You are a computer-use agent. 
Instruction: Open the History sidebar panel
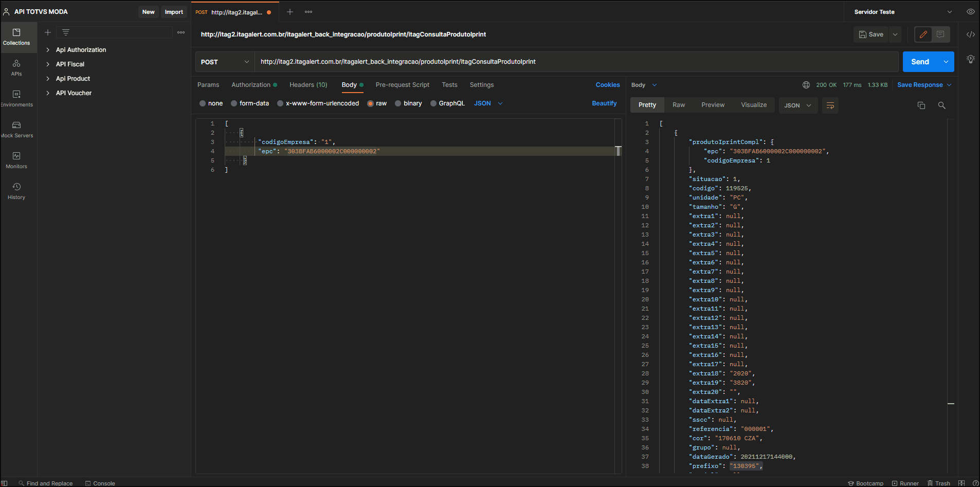[x=16, y=191]
